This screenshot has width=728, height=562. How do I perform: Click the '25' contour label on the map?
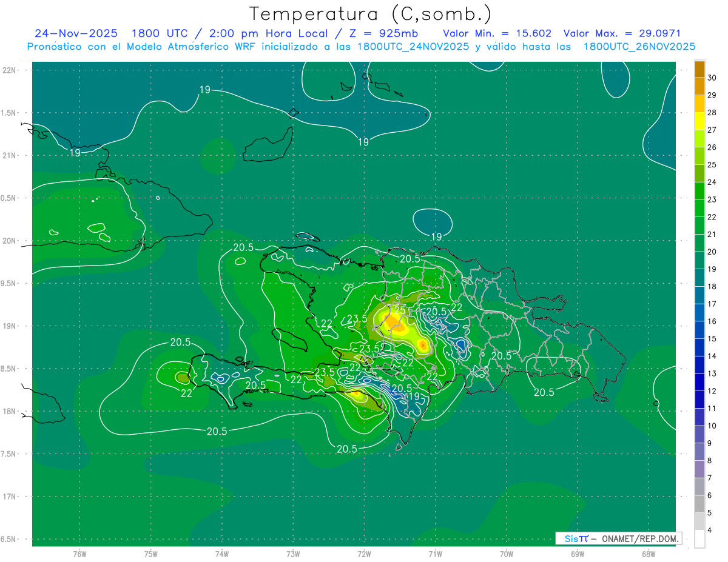[400, 310]
